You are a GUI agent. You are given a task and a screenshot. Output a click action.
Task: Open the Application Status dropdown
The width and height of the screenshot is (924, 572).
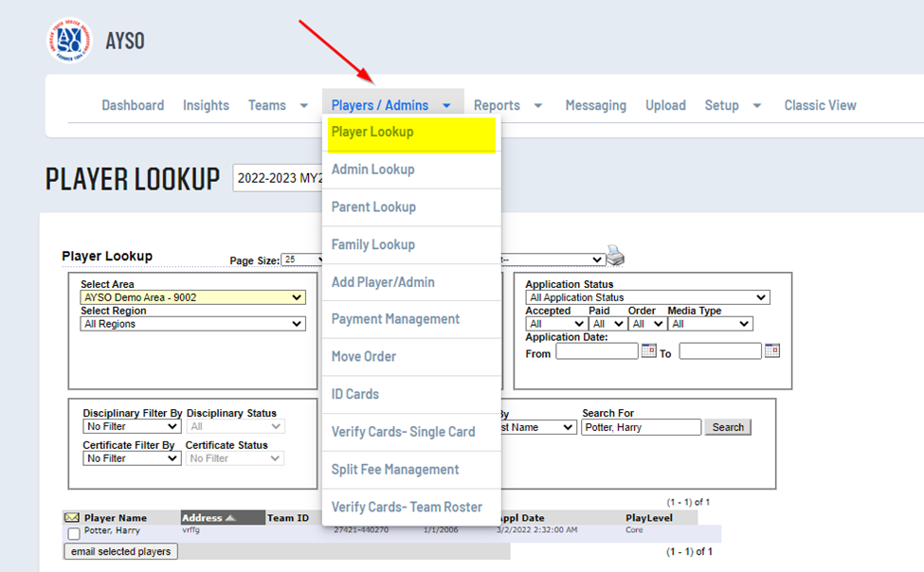point(647,297)
